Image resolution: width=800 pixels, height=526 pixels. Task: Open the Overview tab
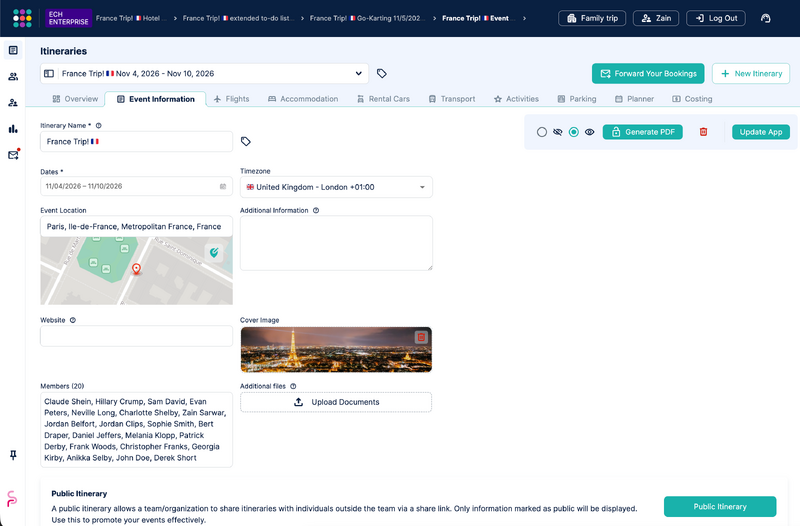click(x=75, y=99)
